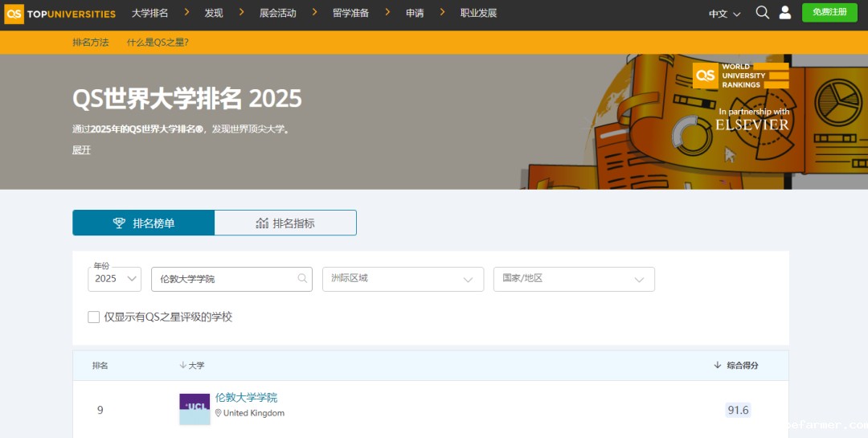The image size is (868, 438).
Task: Click the United Kingdom location text
Action: (x=254, y=413)
